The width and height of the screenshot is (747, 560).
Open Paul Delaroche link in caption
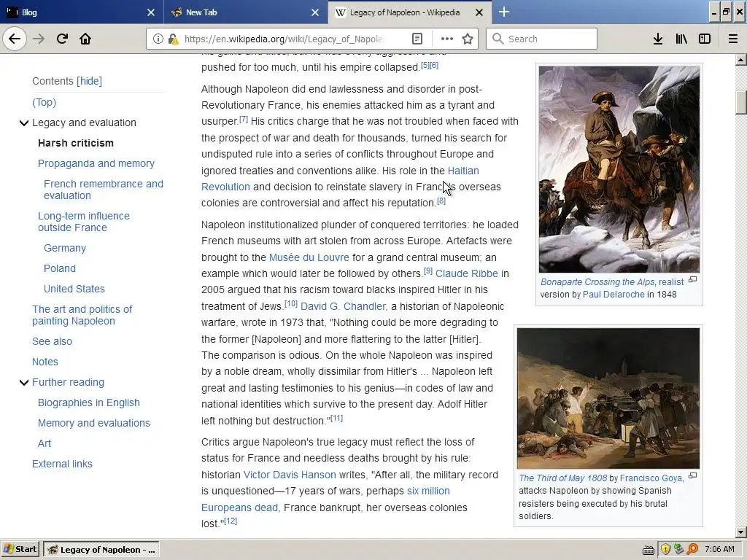coord(614,295)
